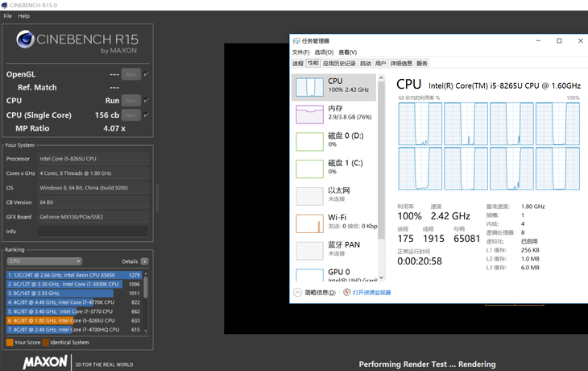Click the OS field Windows 8, 64 Bit
Image resolution: width=588 pixels, height=371 pixels.
coord(93,188)
